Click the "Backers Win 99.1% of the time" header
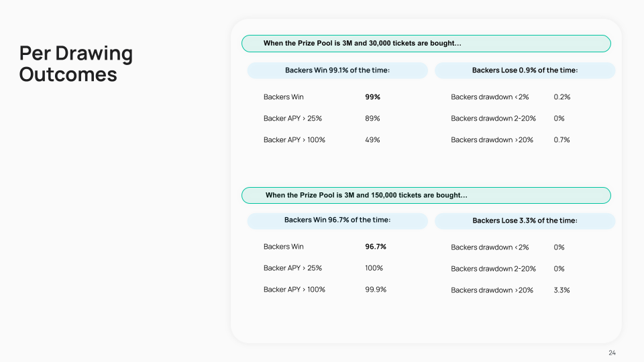The height and width of the screenshot is (362, 644). pyautogui.click(x=337, y=70)
